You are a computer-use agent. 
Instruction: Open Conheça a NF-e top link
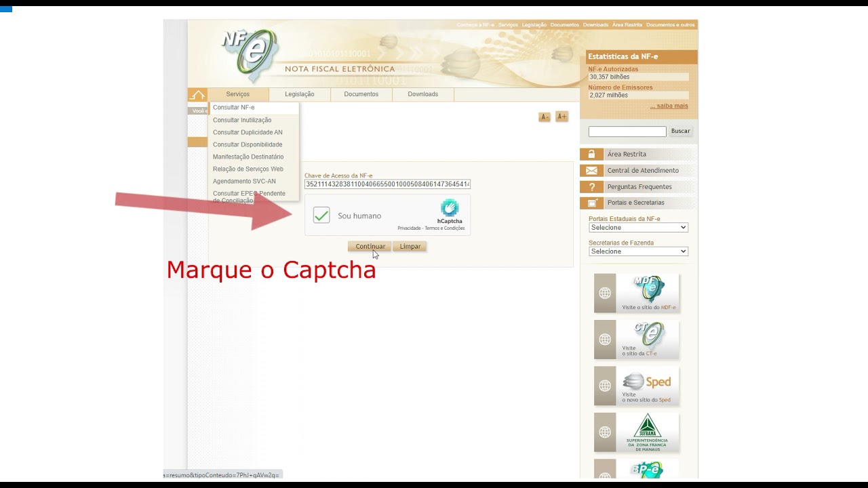click(x=475, y=25)
